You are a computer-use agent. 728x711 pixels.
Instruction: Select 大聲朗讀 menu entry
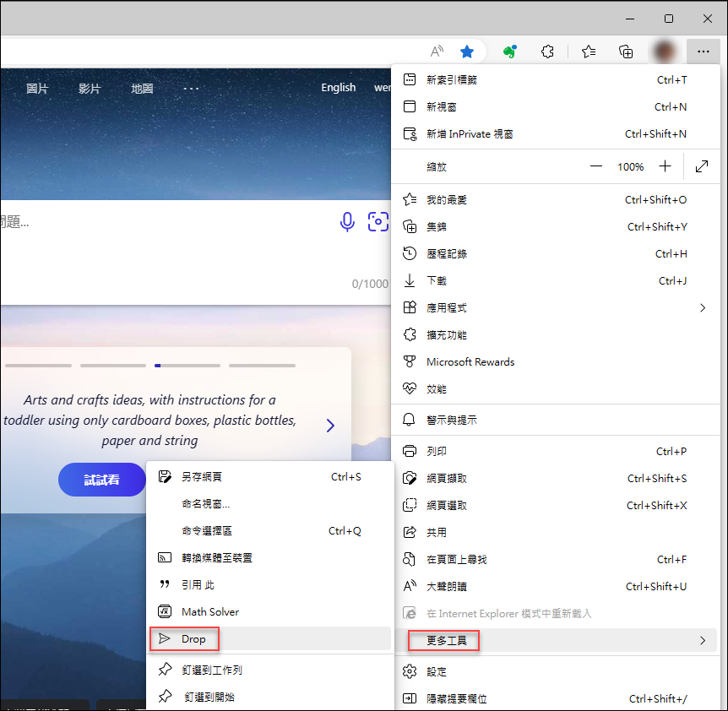coord(555,586)
